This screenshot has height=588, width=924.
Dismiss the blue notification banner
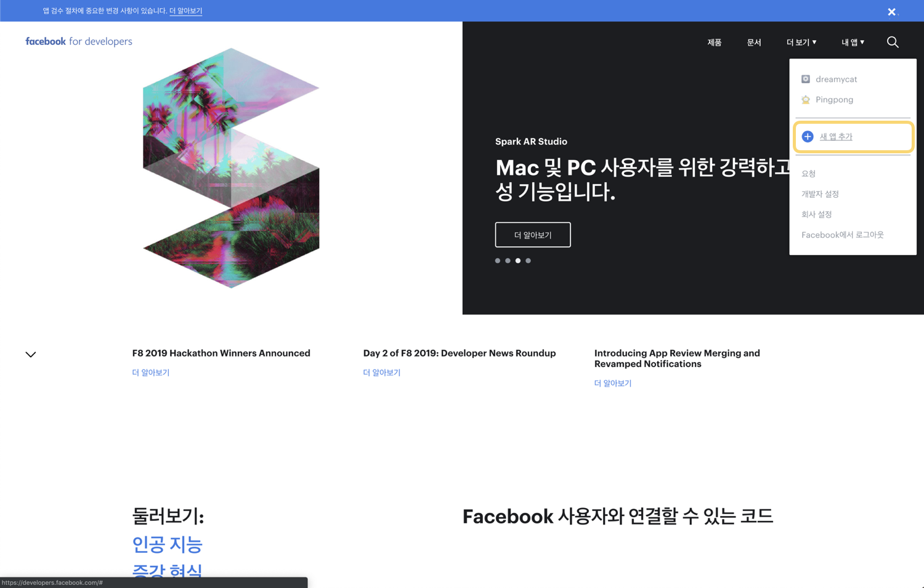(x=891, y=12)
